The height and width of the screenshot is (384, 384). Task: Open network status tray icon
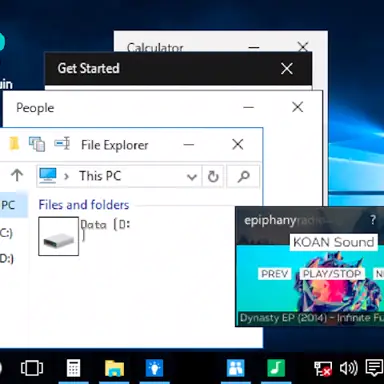pyautogui.click(x=323, y=369)
